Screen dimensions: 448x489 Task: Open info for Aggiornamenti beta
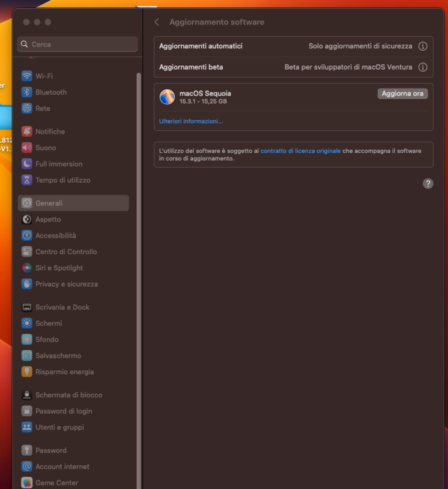pos(423,67)
